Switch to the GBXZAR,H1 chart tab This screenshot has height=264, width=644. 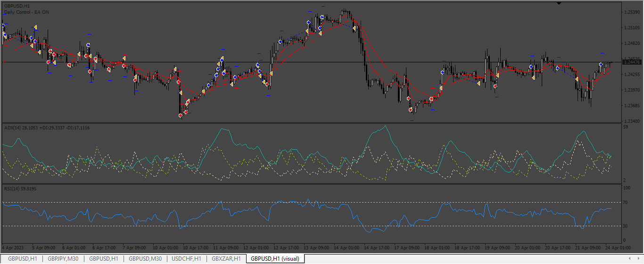coord(226,258)
